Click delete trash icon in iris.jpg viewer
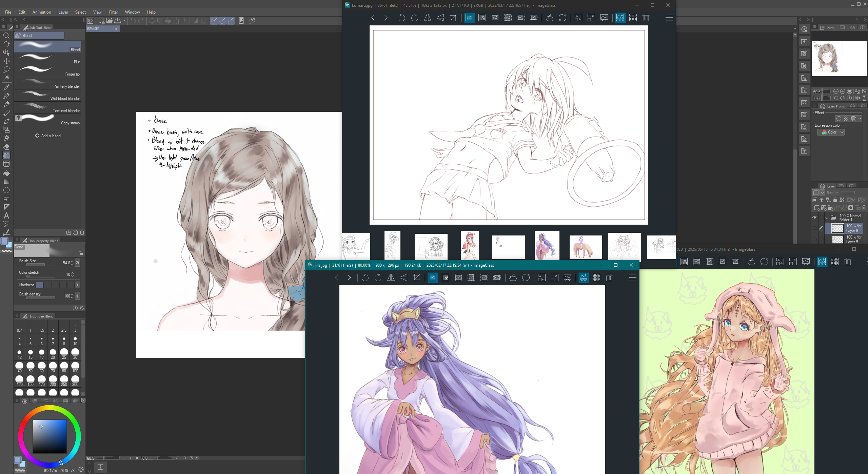 pyautogui.click(x=609, y=277)
